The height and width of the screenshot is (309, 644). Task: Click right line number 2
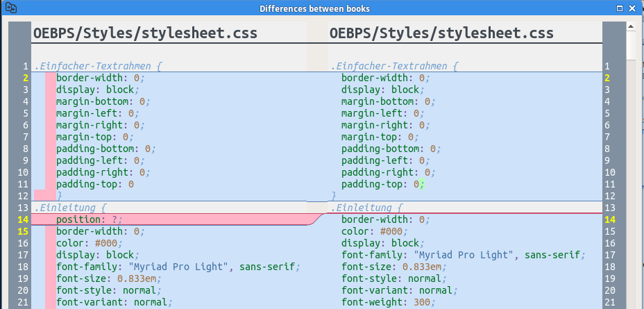click(x=612, y=78)
